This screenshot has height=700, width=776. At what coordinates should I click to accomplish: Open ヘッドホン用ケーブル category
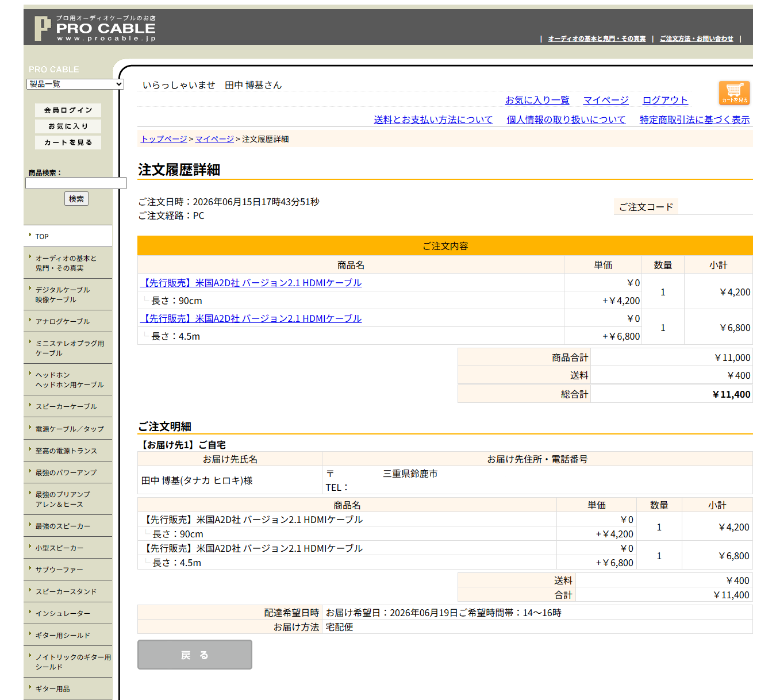point(68,380)
